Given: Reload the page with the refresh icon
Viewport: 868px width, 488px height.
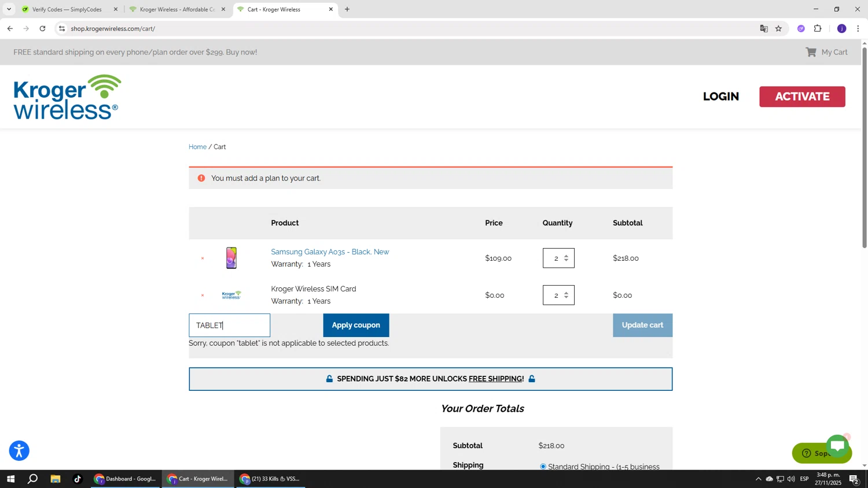Looking at the screenshot, I should coord(42,28).
